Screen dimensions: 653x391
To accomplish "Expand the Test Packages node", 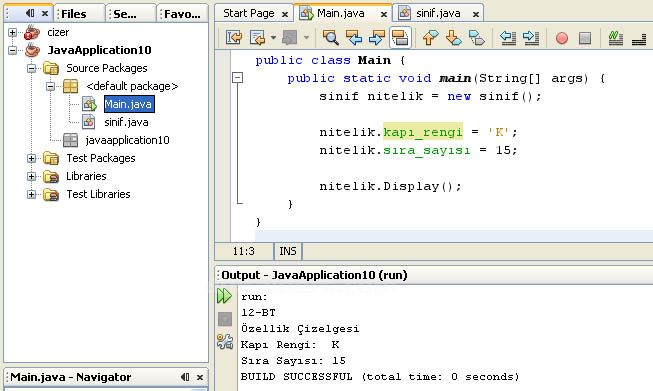I will click(x=32, y=158).
